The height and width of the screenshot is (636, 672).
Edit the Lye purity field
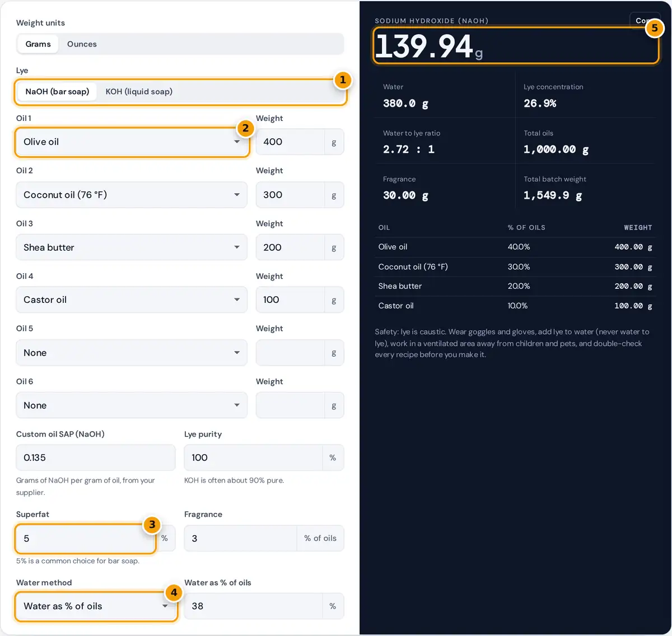coord(253,458)
